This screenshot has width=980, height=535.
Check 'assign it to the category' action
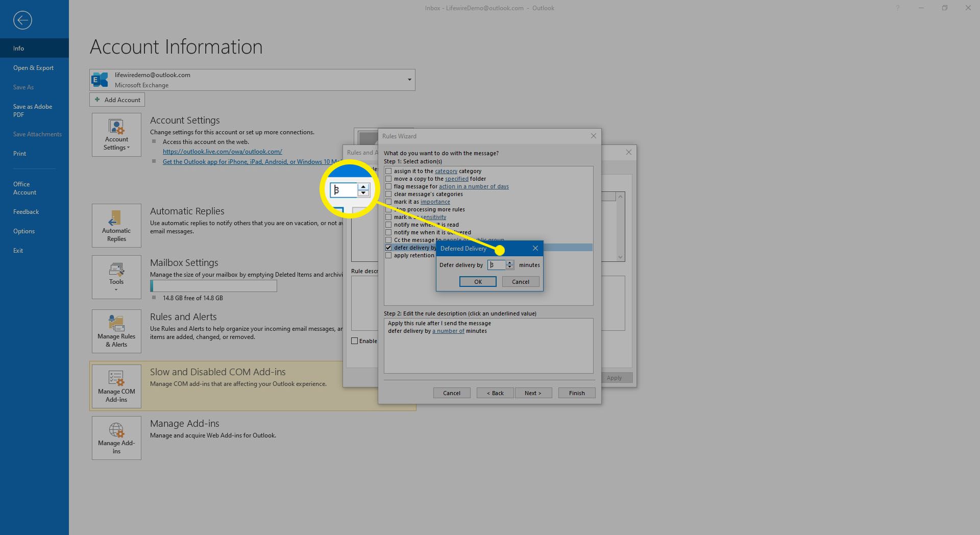[388, 171]
